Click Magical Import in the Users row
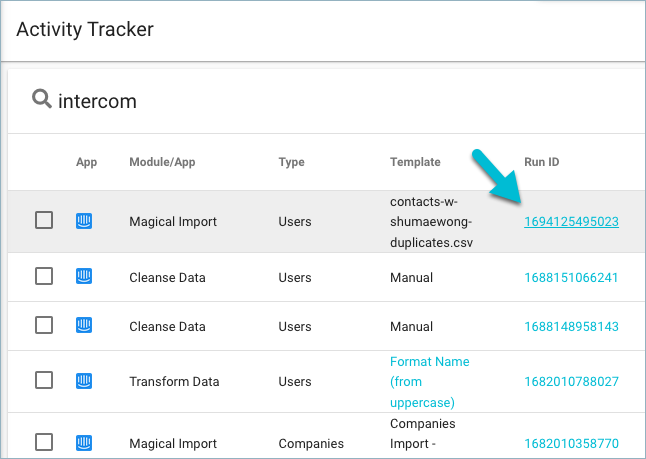The image size is (646, 459). click(x=173, y=222)
